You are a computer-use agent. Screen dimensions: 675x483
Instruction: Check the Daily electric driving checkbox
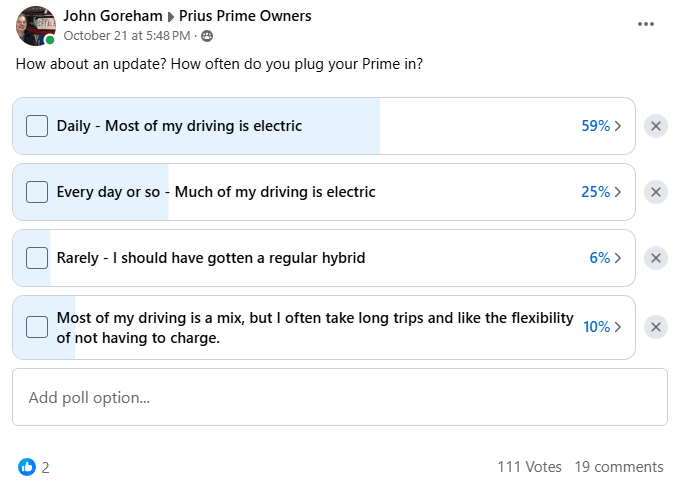tap(37, 126)
